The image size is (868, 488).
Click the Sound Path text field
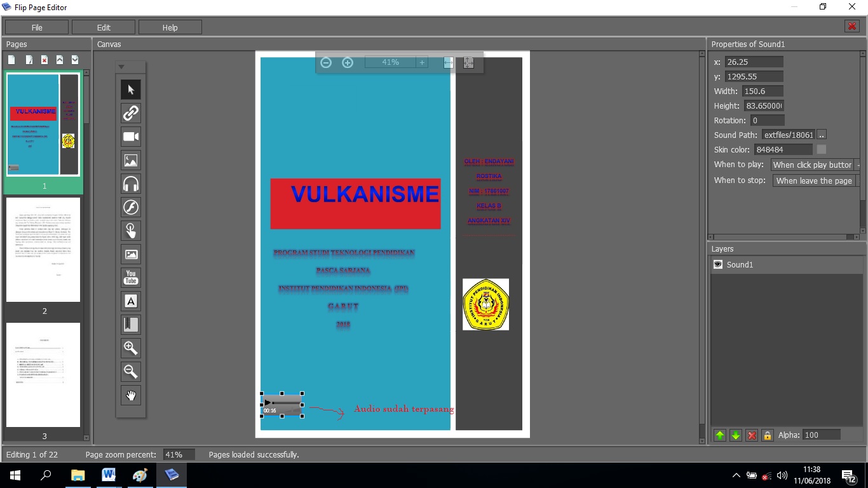(789, 135)
